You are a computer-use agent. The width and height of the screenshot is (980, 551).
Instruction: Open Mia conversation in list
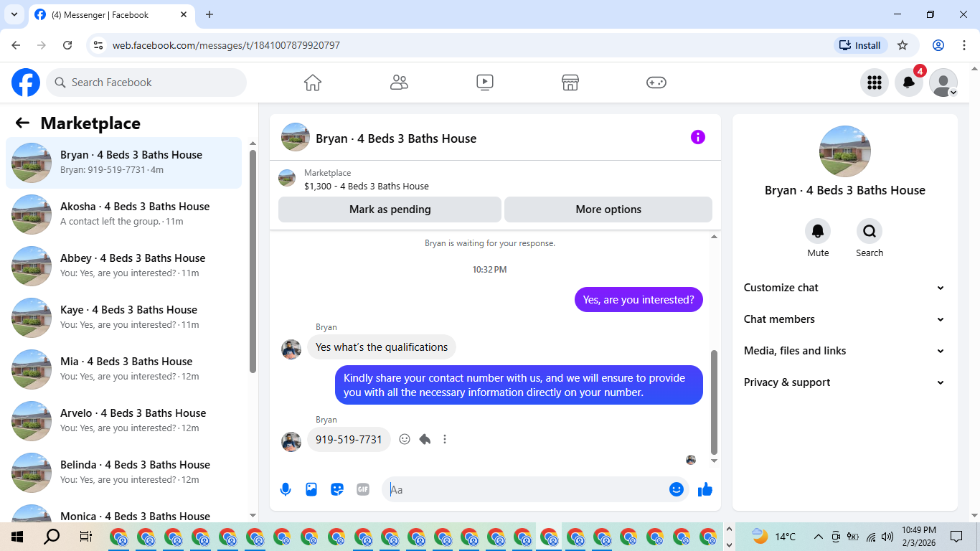point(124,369)
